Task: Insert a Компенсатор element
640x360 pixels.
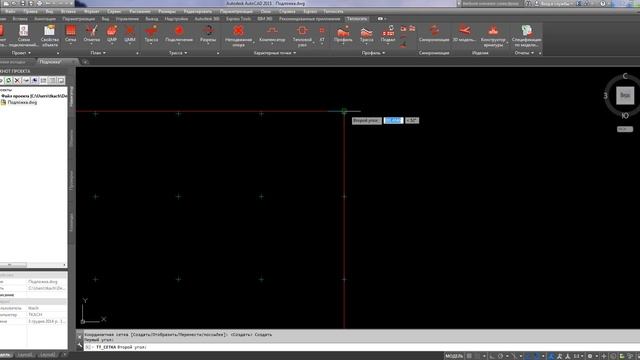Action: click(x=272, y=34)
